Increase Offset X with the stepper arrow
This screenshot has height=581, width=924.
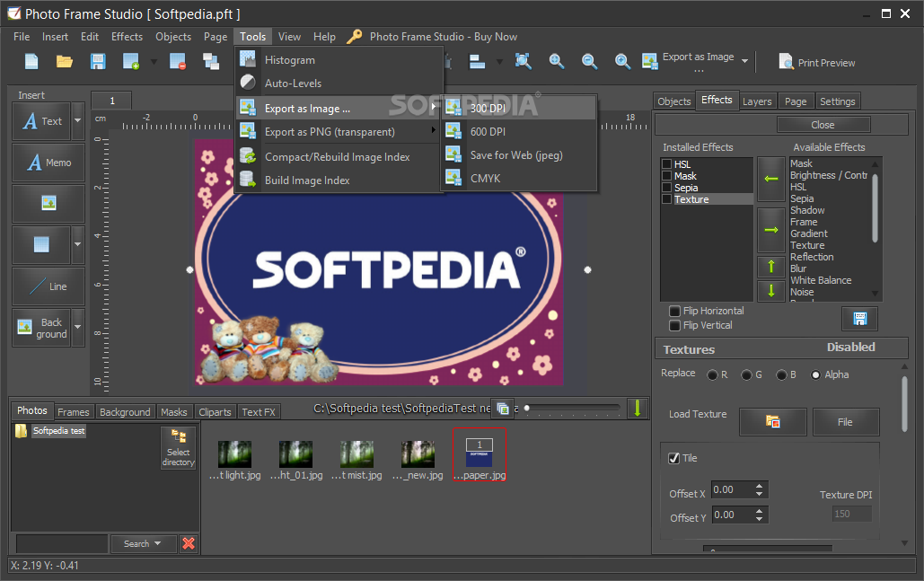coord(759,486)
